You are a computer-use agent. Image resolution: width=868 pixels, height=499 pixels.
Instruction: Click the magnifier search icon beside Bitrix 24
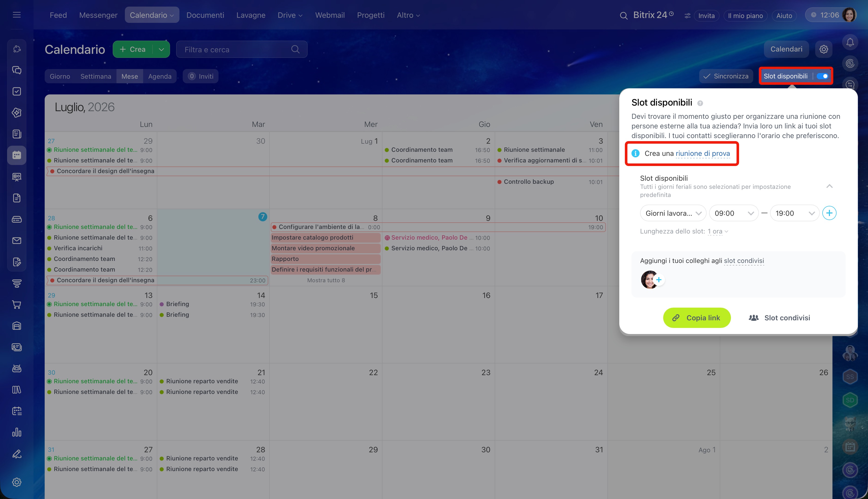pos(624,16)
